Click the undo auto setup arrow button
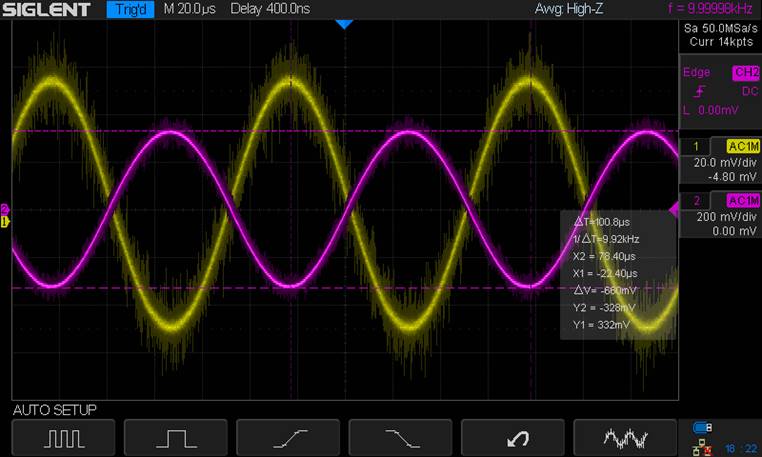The height and width of the screenshot is (457, 762). click(513, 438)
